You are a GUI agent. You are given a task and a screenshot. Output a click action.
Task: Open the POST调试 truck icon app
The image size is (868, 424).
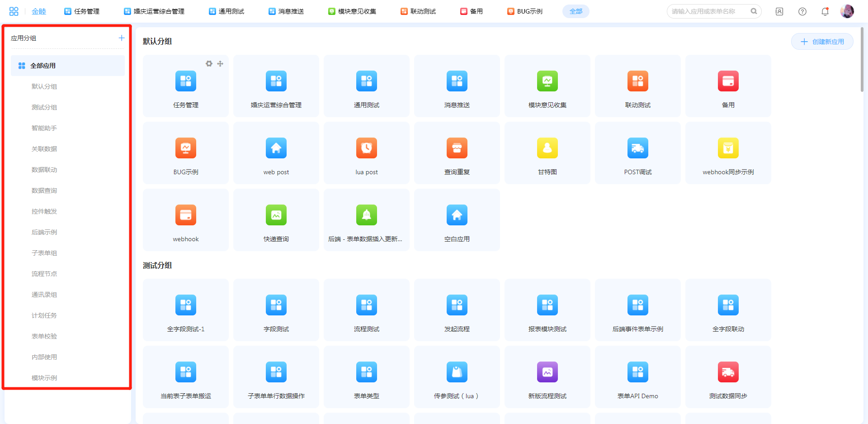pyautogui.click(x=637, y=148)
